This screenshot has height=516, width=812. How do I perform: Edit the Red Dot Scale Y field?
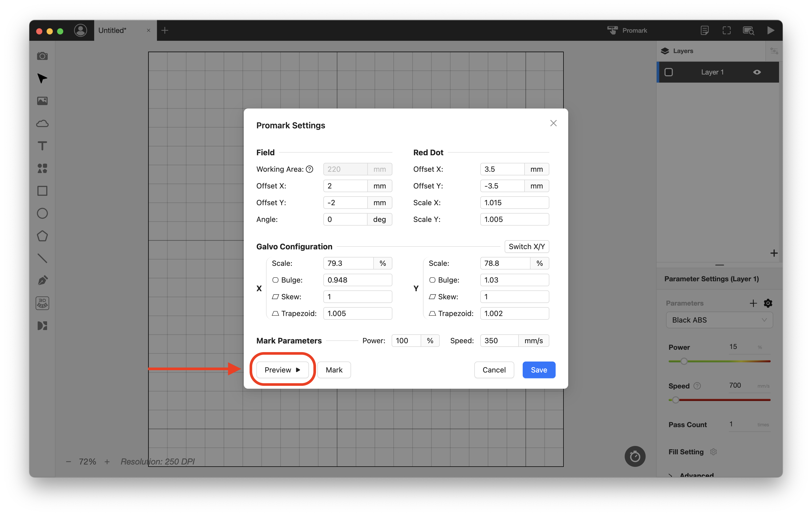[515, 219]
